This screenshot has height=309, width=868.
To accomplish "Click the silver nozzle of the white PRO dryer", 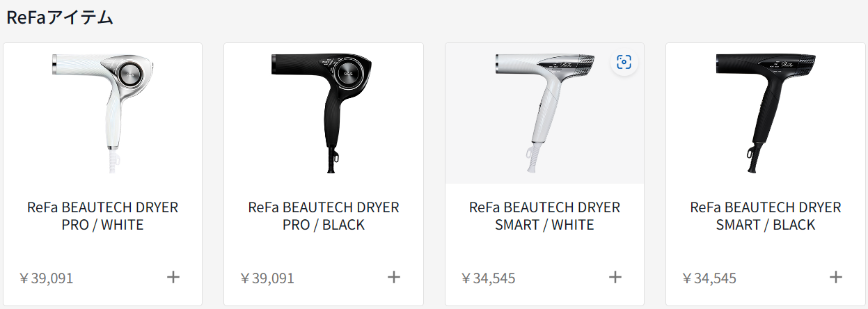I will [x=55, y=66].
